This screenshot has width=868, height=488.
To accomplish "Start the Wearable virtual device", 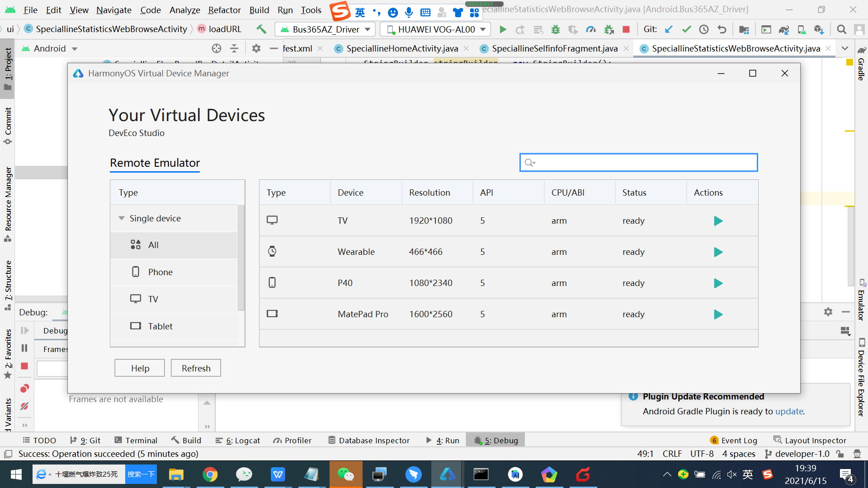I will pyautogui.click(x=718, y=252).
